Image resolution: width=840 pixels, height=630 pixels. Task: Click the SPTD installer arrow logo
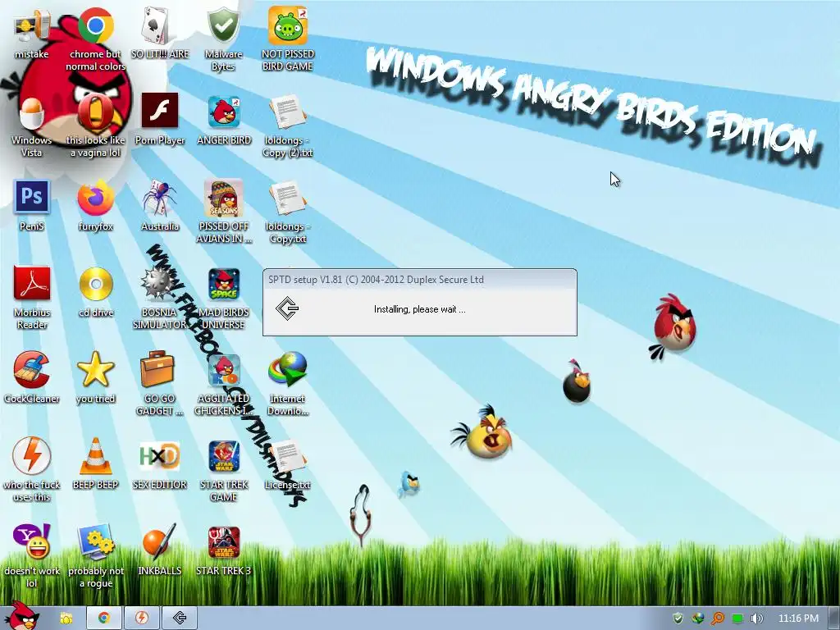[x=287, y=308]
